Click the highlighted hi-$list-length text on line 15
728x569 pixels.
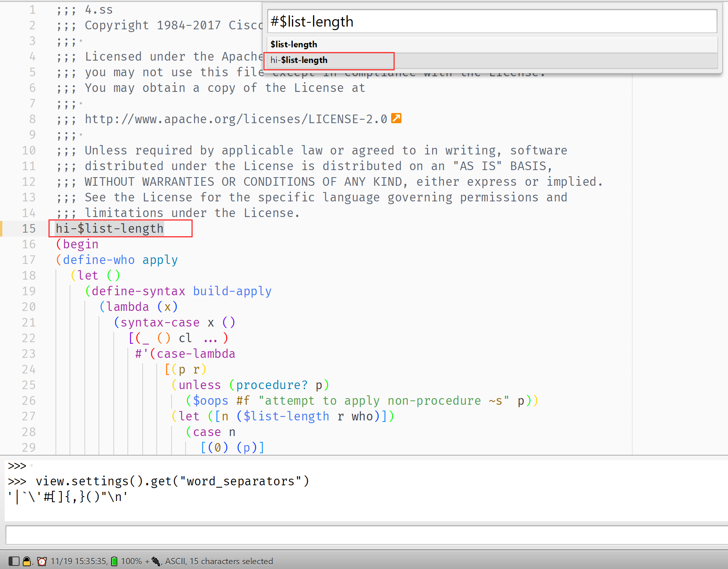(x=109, y=229)
